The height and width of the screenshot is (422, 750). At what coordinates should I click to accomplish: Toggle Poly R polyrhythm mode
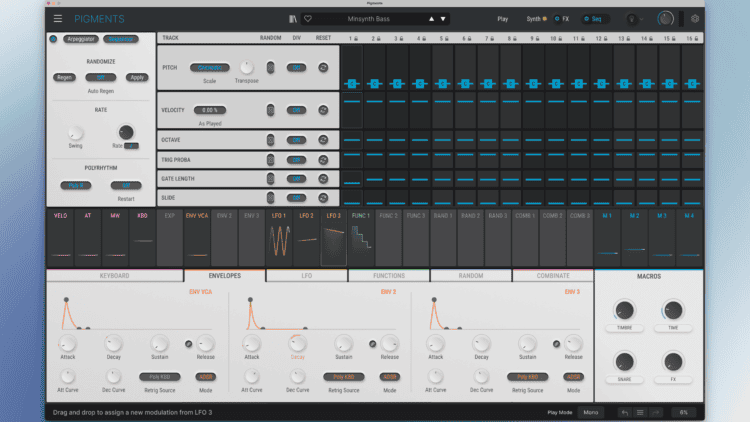(x=76, y=185)
